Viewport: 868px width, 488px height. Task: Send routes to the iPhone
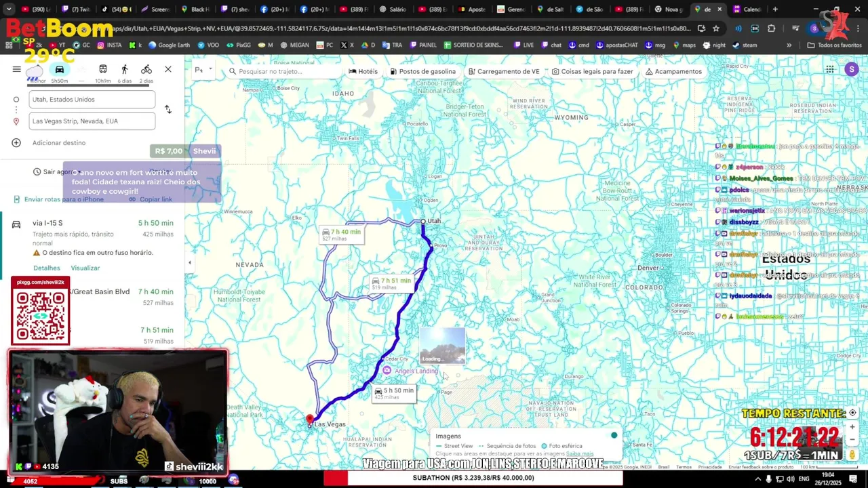59,199
